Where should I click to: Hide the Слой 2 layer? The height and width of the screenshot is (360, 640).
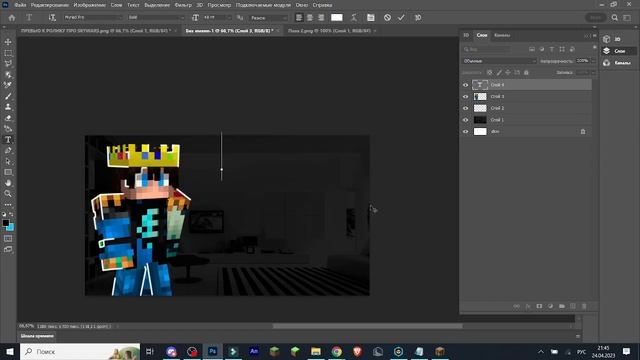click(466, 108)
